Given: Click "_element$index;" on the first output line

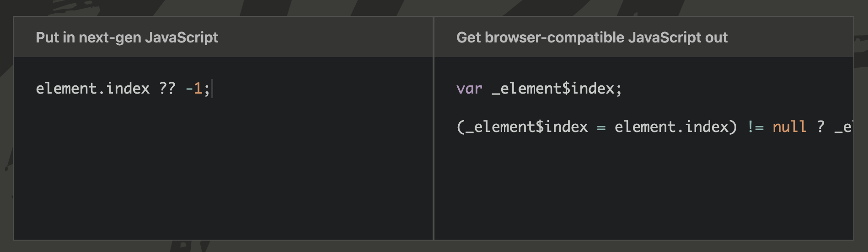Looking at the screenshot, I should (557, 89).
